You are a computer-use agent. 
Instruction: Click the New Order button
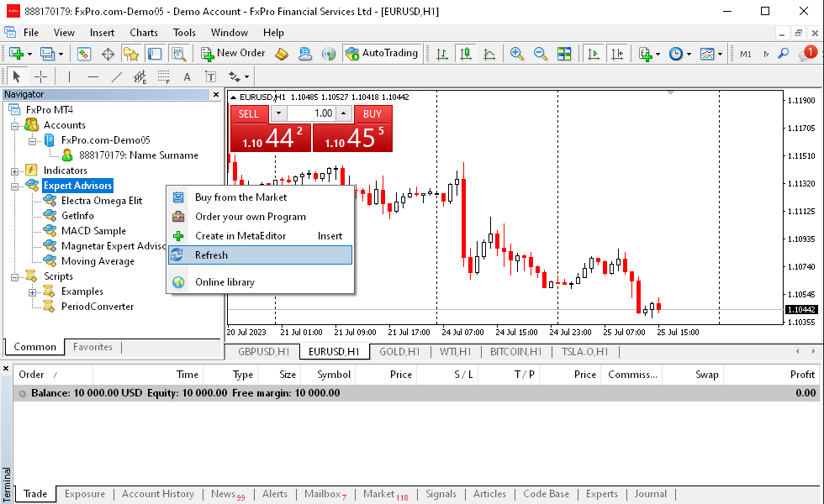point(234,53)
